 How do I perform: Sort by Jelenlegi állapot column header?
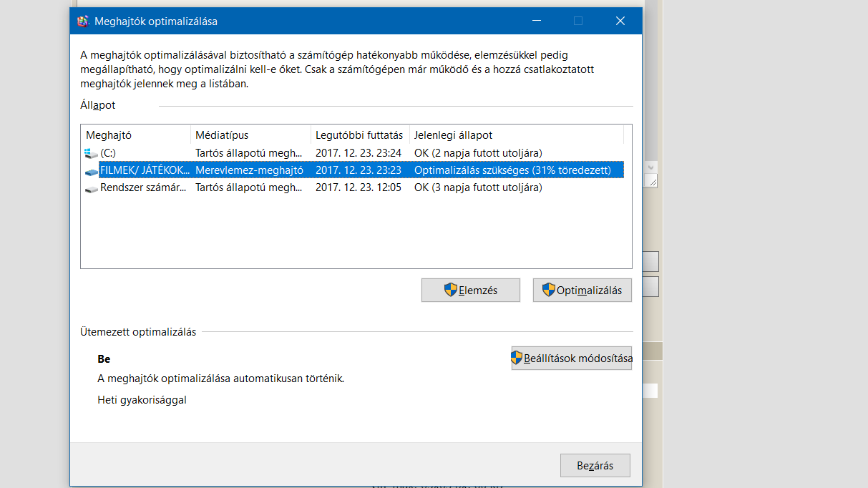pos(517,135)
